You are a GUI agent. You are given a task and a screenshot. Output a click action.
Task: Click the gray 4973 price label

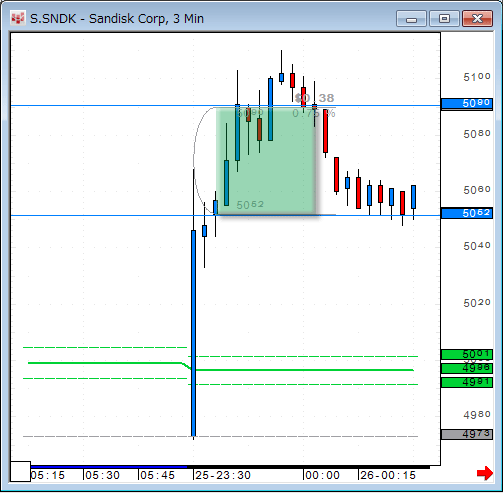467,434
